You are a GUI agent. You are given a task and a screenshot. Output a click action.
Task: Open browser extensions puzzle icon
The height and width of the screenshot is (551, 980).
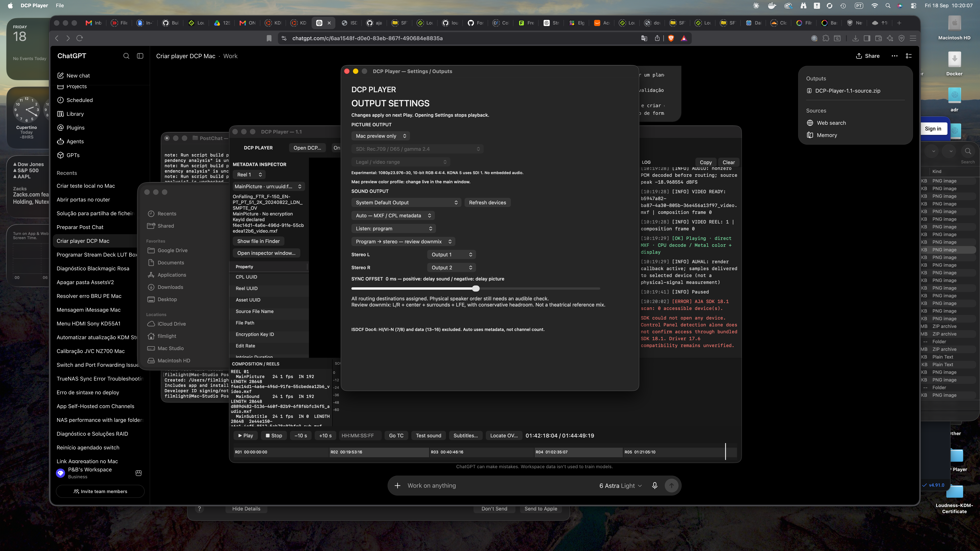(x=826, y=38)
